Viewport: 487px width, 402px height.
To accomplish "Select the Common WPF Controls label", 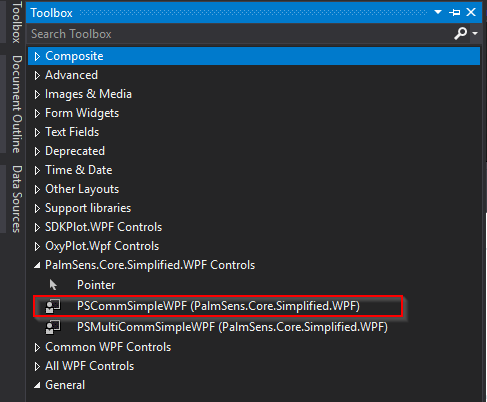I will [108, 347].
